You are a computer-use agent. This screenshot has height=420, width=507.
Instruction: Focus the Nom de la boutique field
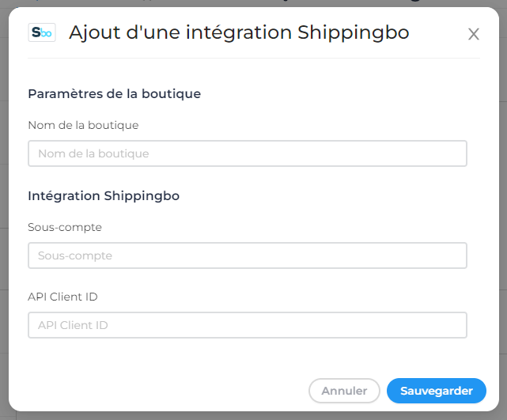(x=248, y=153)
